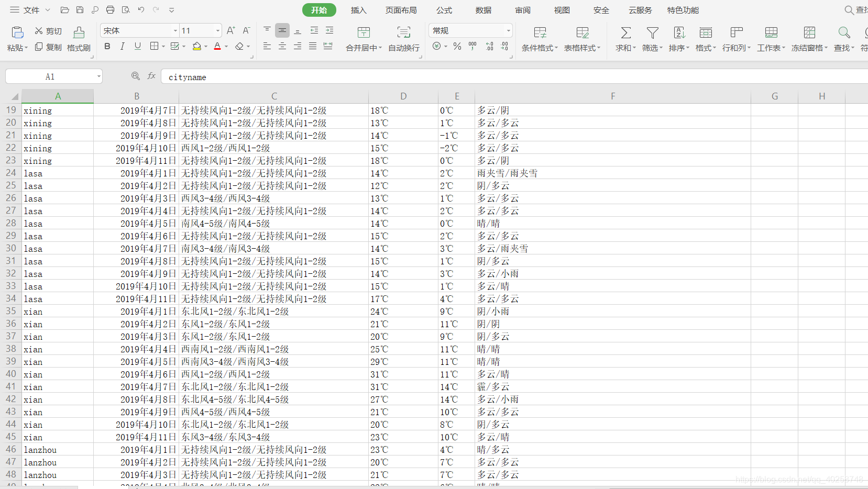
Task: Toggle italic formatting
Action: tap(123, 47)
